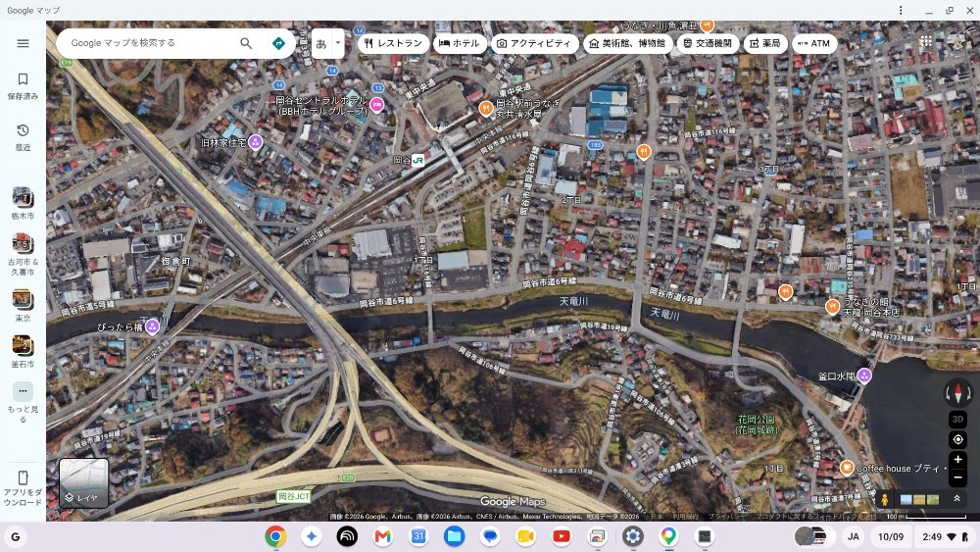
Task: Select the 岡谷駅前うなぎ restaurant pin
Action: [486, 109]
